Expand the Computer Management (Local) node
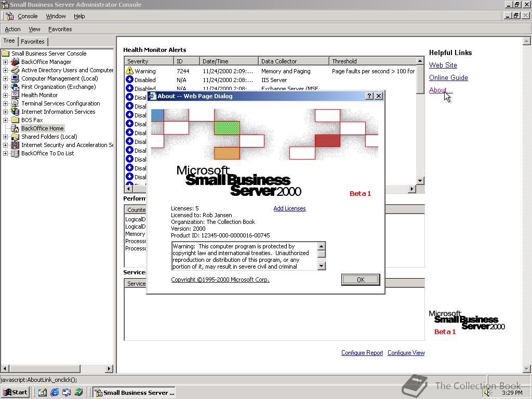Screen dimensions: 532x399 click(5, 78)
